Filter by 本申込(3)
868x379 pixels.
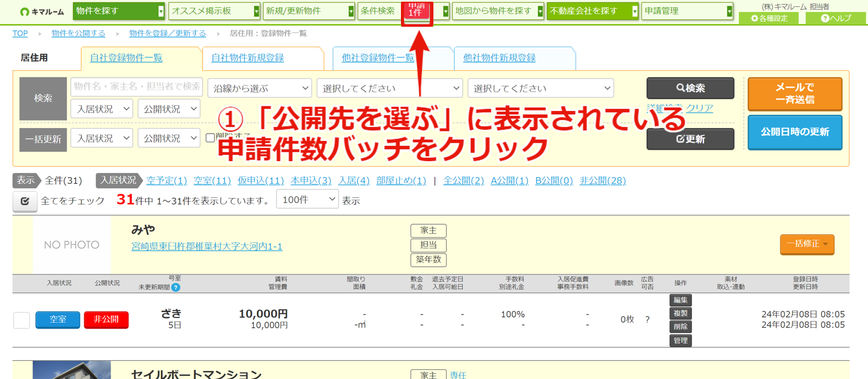(311, 180)
